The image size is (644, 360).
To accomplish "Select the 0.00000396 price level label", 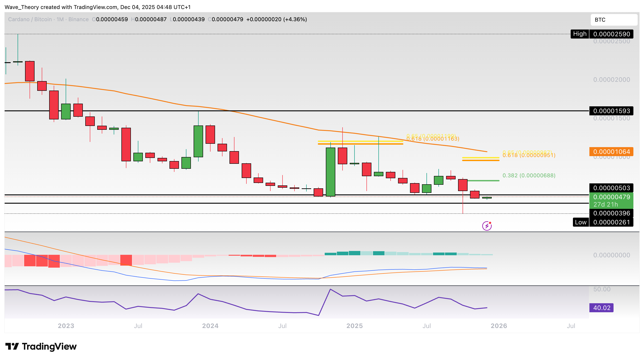I will (611, 213).
